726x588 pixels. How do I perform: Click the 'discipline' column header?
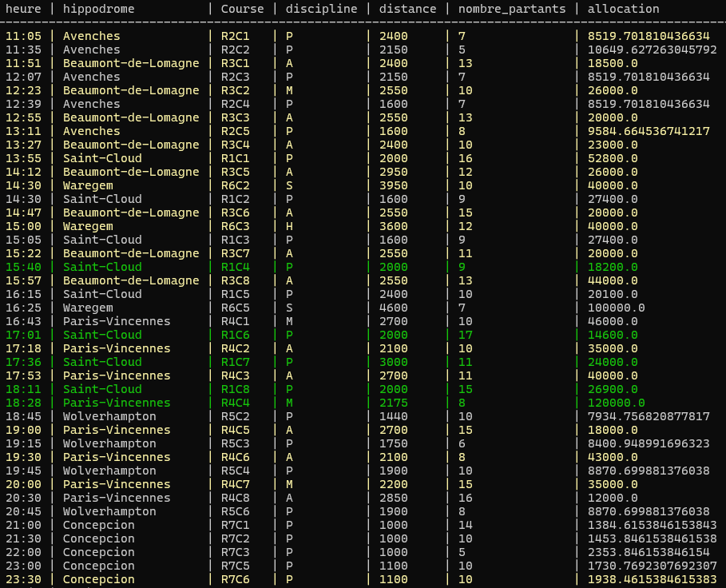(x=321, y=9)
